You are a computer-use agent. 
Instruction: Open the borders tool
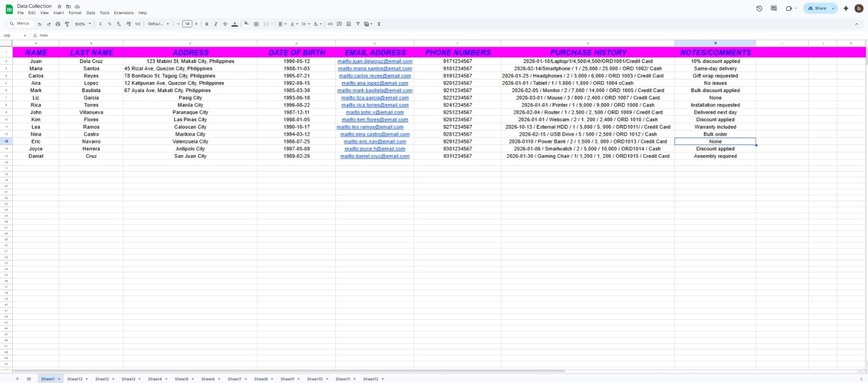pos(256,24)
